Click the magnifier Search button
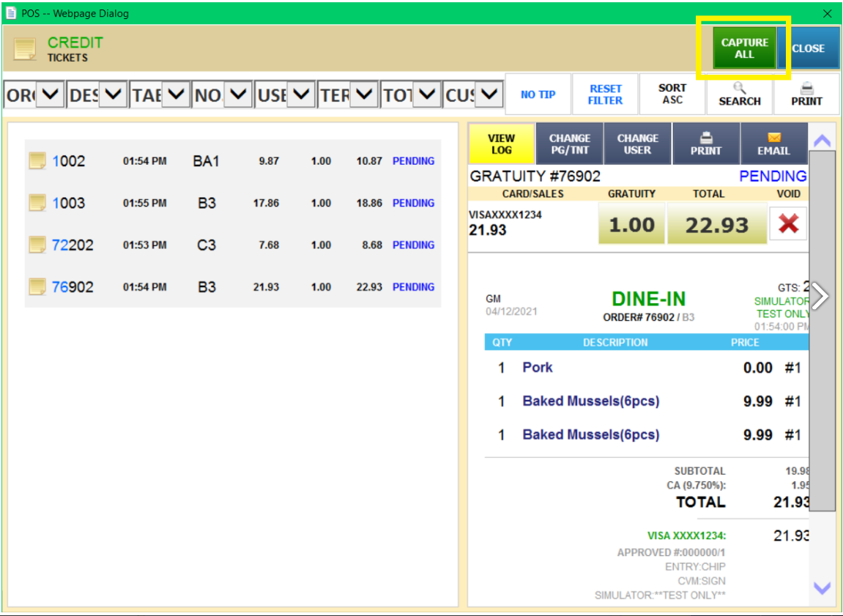 (739, 94)
